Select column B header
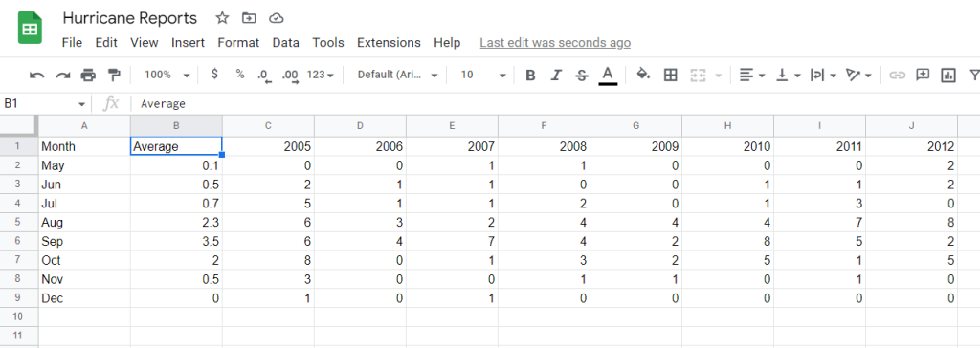This screenshot has width=980, height=348. [176, 126]
